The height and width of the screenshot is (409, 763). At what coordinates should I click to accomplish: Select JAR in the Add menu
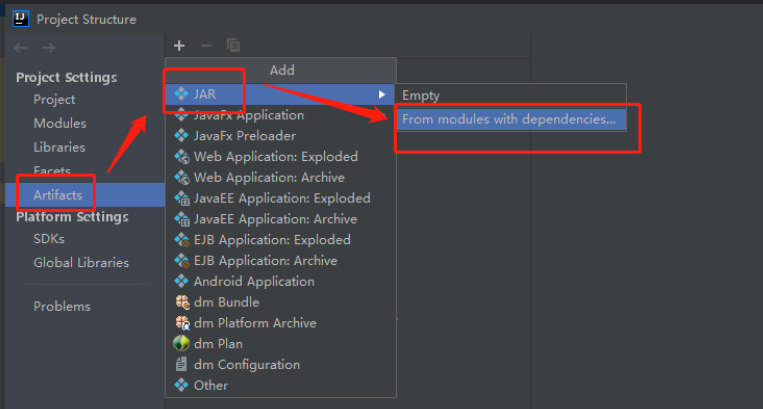(x=281, y=94)
